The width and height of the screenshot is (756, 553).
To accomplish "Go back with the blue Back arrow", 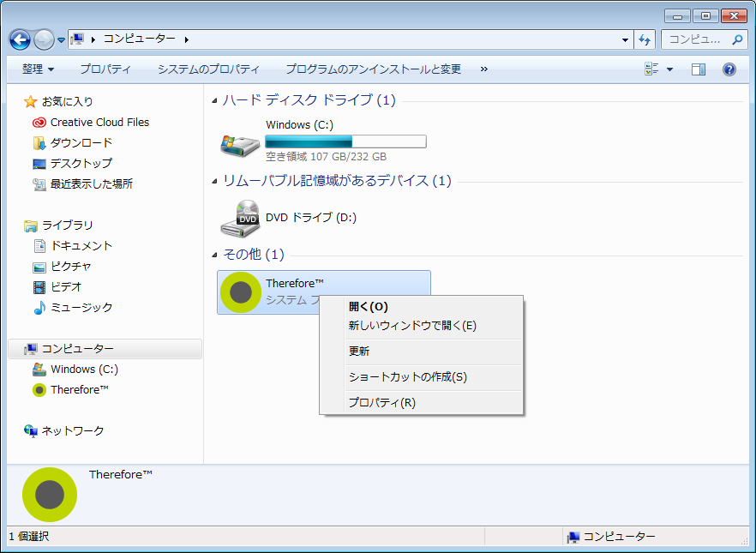I will point(21,39).
